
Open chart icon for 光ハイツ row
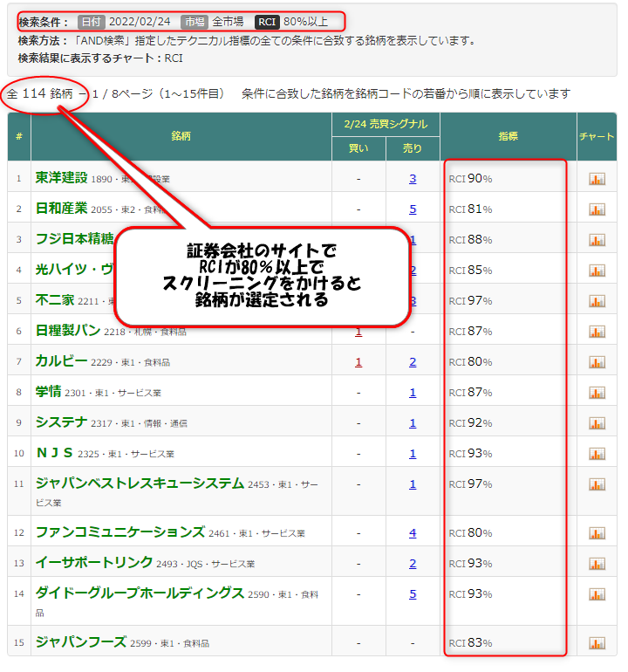point(597,271)
